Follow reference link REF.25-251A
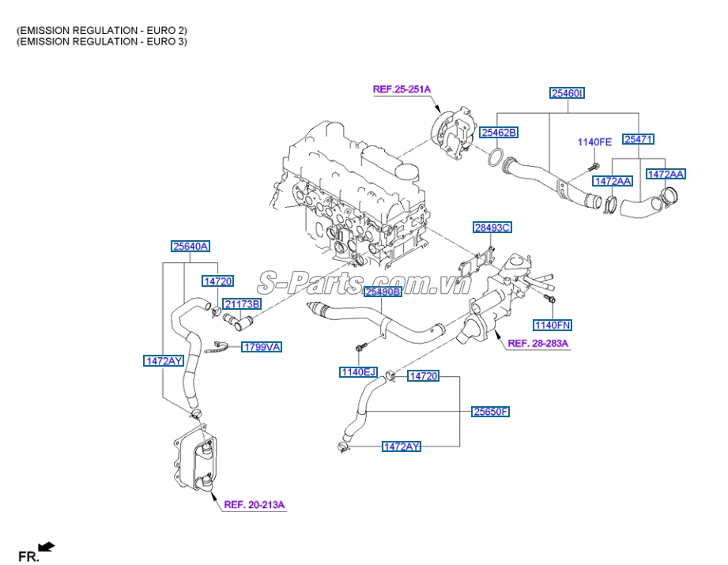The width and height of the screenshot is (728, 565). [402, 89]
